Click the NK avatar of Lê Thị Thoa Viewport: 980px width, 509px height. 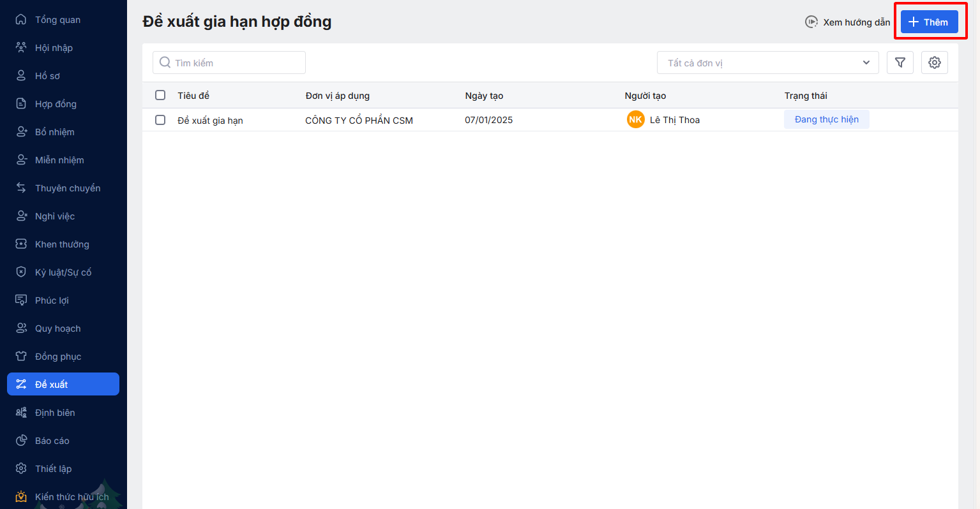click(635, 120)
